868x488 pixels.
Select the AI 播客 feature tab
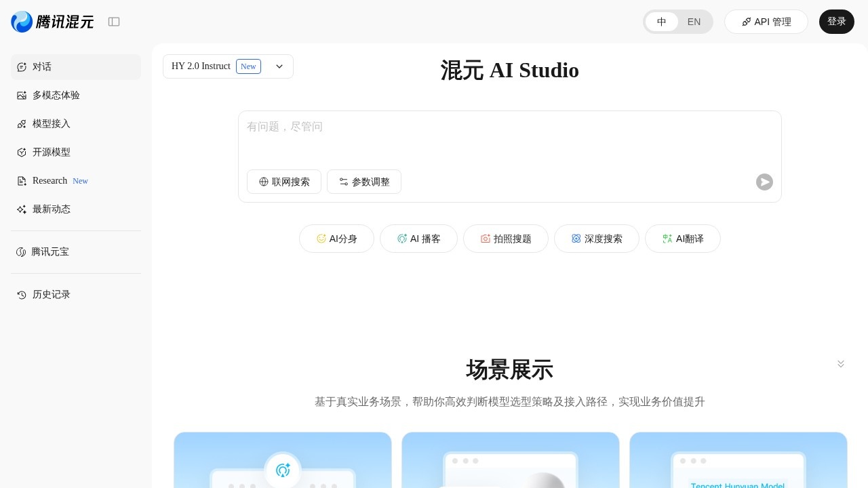pyautogui.click(x=418, y=239)
